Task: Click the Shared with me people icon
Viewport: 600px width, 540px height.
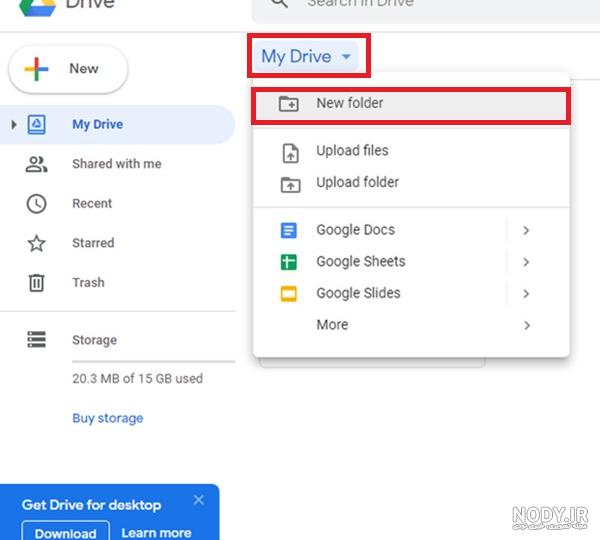Action: point(36,164)
